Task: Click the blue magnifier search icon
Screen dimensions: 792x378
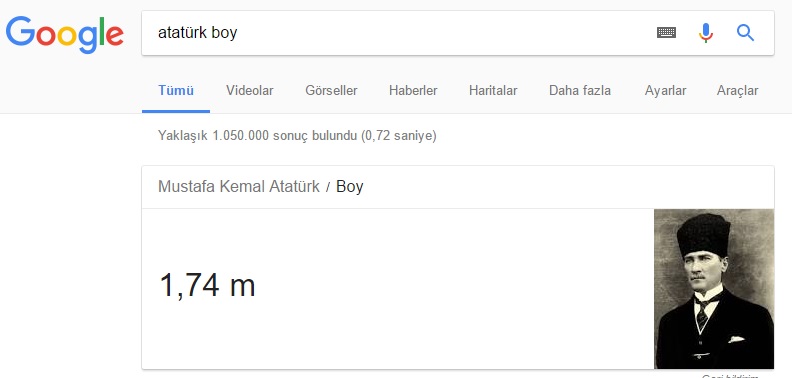Action: click(x=745, y=33)
